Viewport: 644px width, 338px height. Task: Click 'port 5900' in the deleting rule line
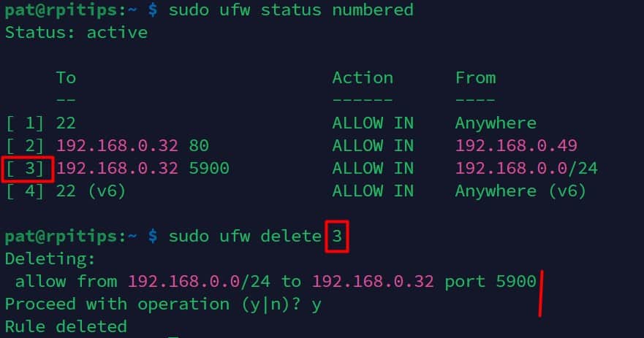click(x=490, y=281)
